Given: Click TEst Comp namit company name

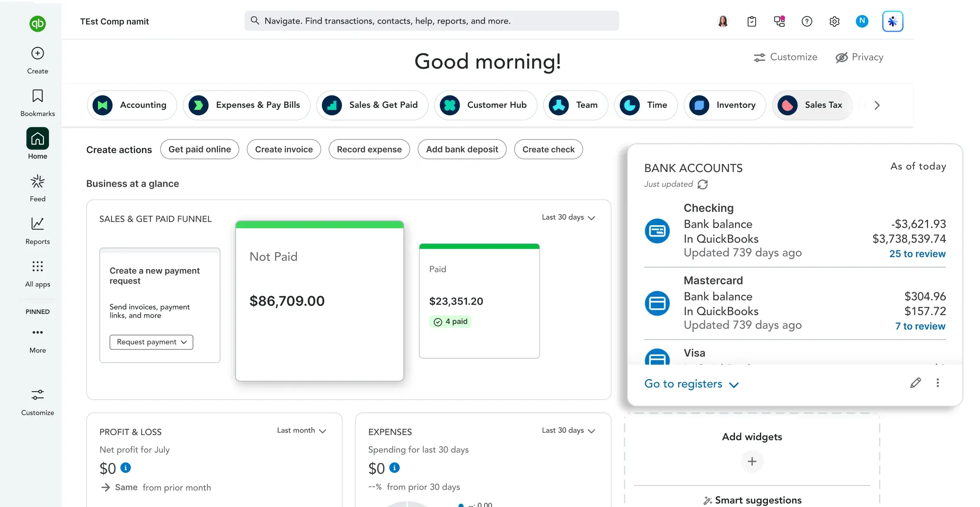Looking at the screenshot, I should click(114, 22).
